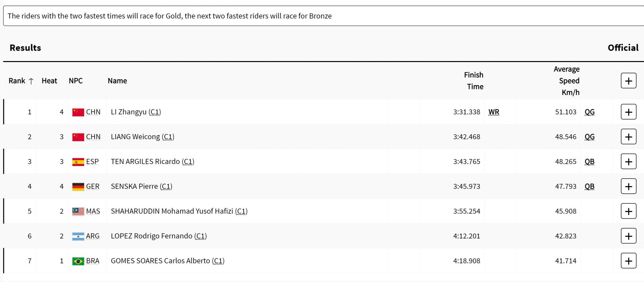Expand LIANG Weicong row details

pos(629,137)
